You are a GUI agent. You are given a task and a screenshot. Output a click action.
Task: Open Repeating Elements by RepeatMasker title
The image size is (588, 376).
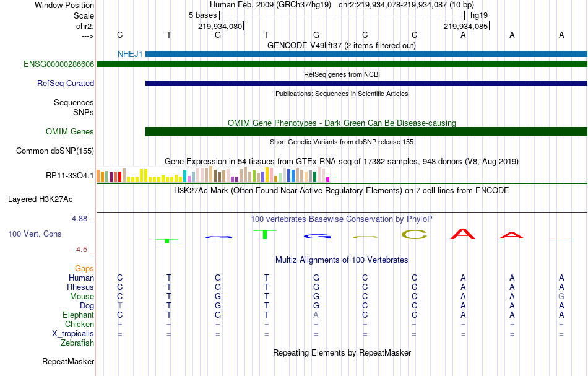pyautogui.click(x=342, y=352)
